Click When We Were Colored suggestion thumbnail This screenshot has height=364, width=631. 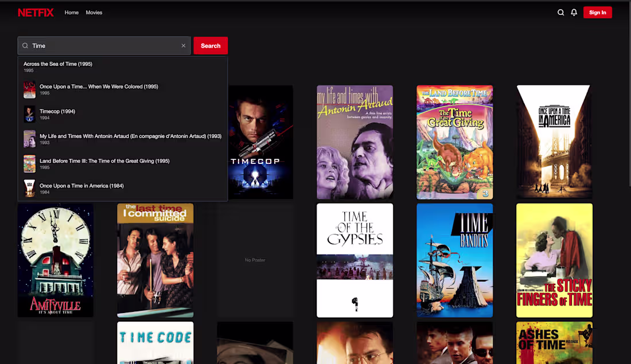click(x=29, y=89)
